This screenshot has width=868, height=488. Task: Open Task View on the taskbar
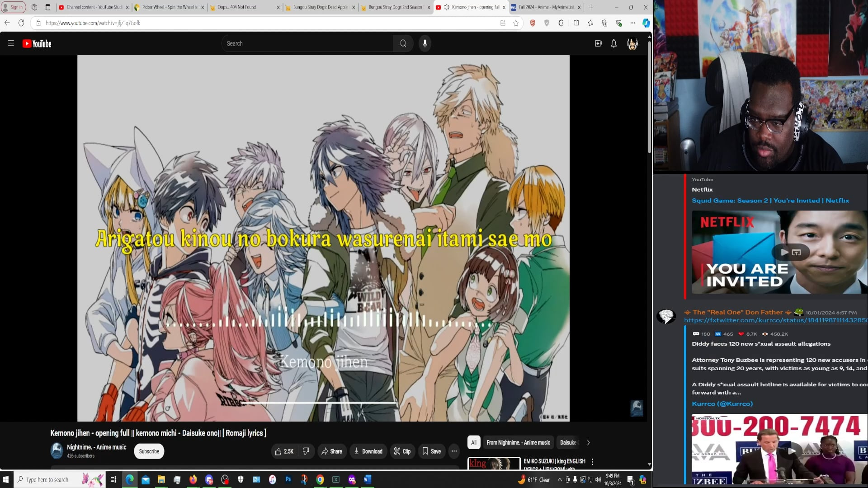113,479
